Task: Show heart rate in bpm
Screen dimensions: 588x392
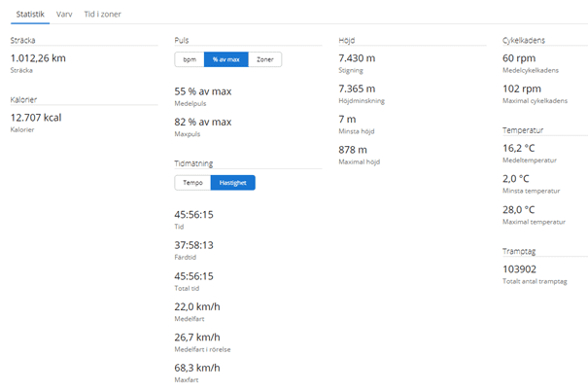Action: (190, 59)
